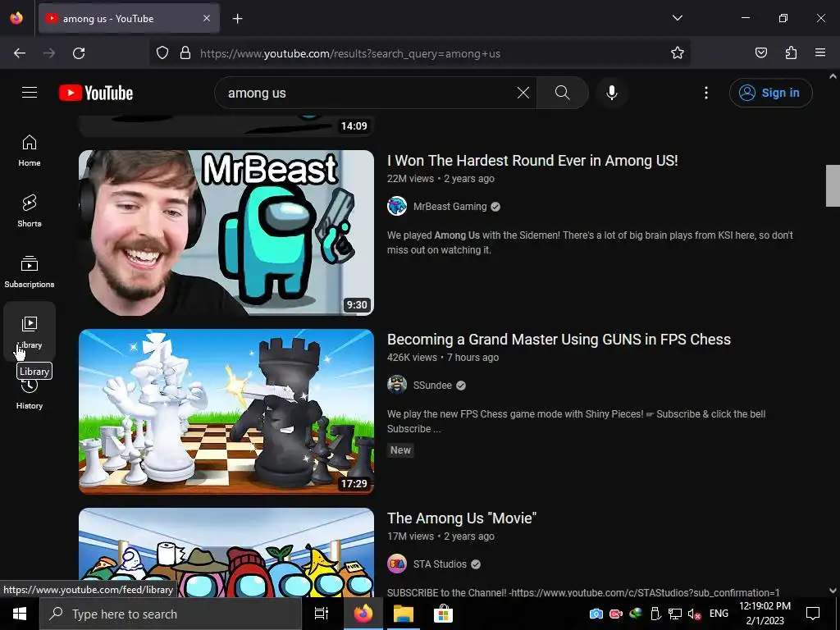Open Shorts in the sidebar

point(30,211)
